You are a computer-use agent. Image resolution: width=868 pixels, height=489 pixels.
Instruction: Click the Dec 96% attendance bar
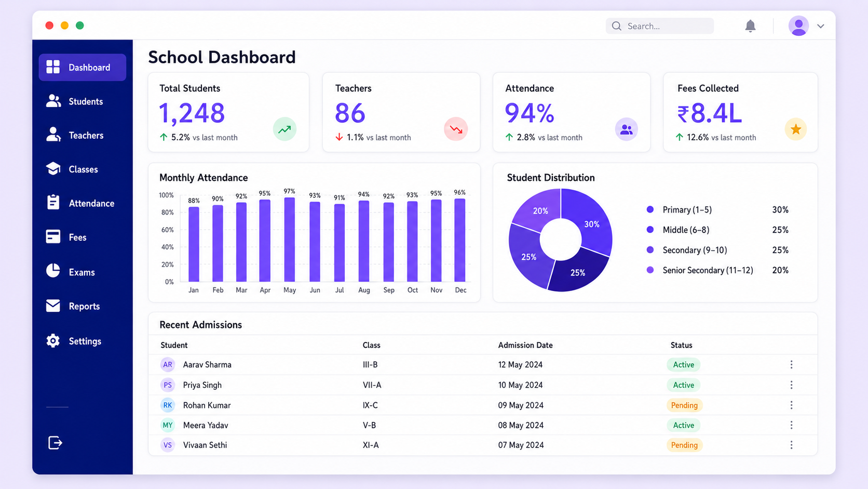(x=460, y=240)
